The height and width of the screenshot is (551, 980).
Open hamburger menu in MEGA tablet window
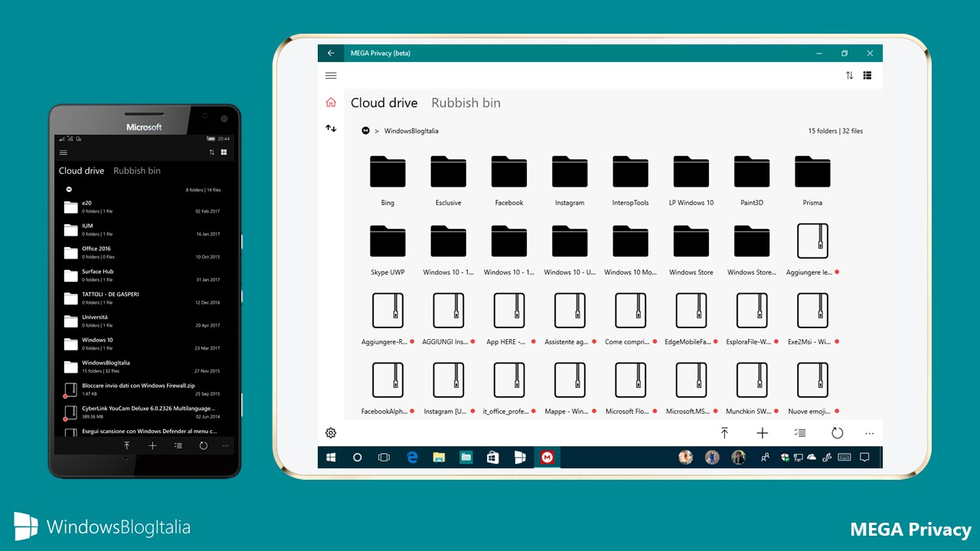[331, 76]
